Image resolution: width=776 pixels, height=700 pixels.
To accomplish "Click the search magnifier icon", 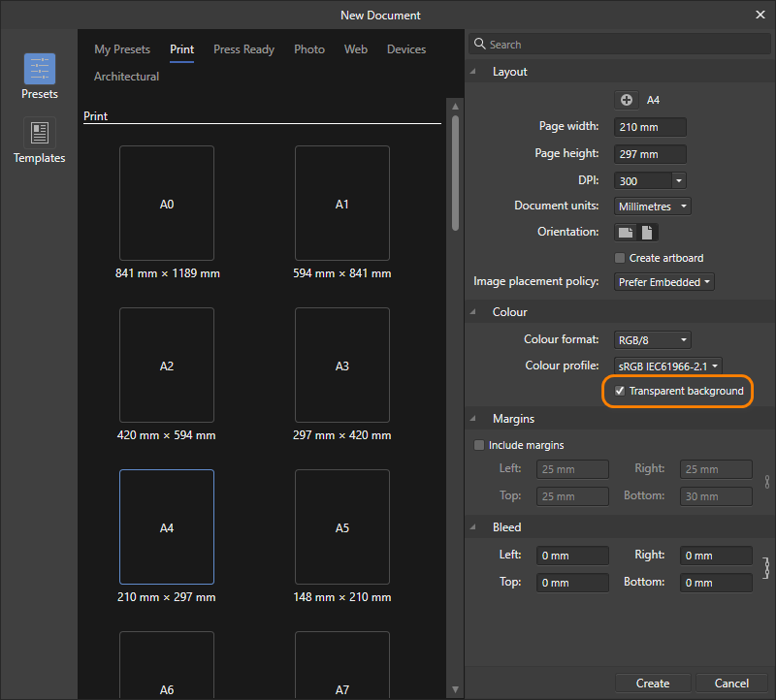I will (x=480, y=44).
